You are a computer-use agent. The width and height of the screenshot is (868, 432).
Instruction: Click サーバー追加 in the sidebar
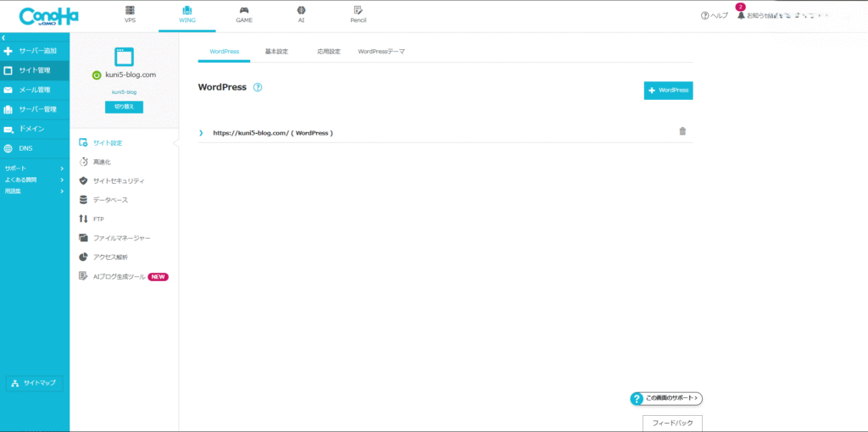click(35, 51)
